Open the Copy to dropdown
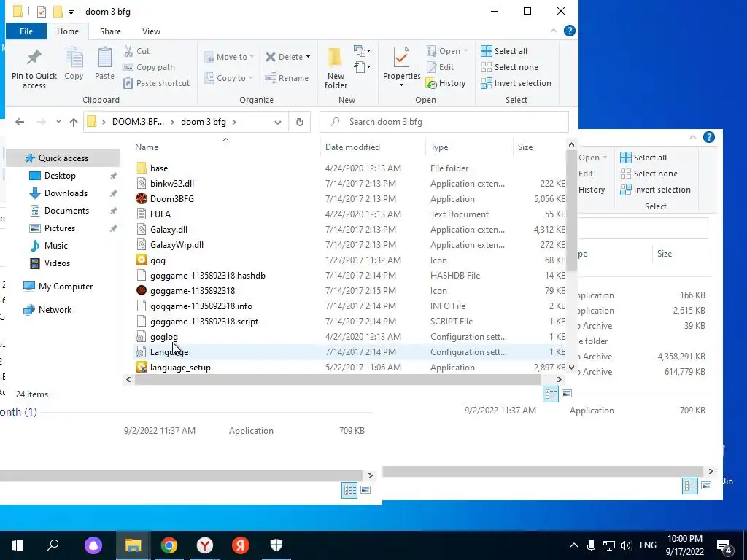 point(229,77)
